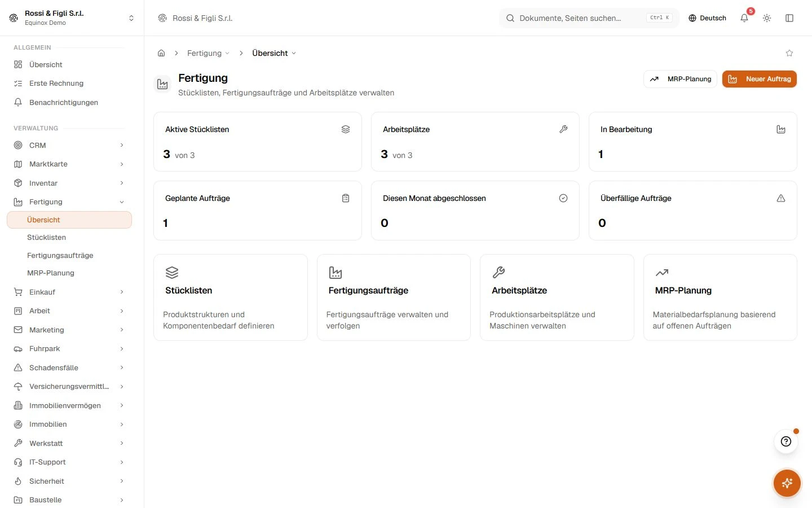
Task: Open the AI assistant sparkle button
Action: tap(787, 483)
